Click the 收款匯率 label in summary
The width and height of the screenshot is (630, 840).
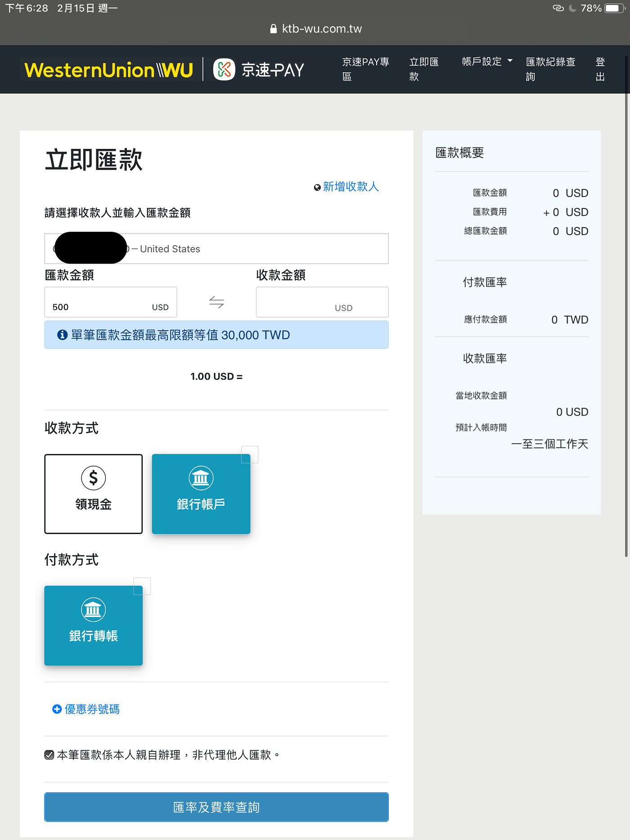pyautogui.click(x=485, y=359)
